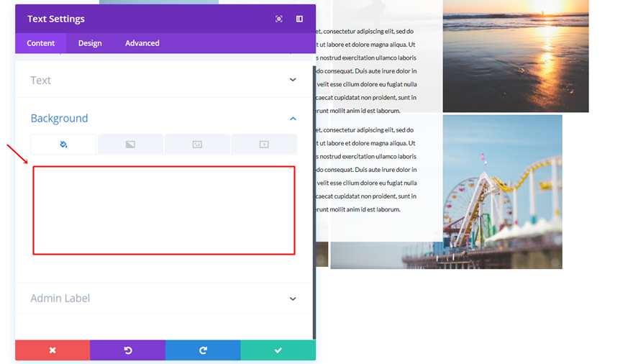
Task: Undo with the purple undo arrow button
Action: tap(127, 350)
